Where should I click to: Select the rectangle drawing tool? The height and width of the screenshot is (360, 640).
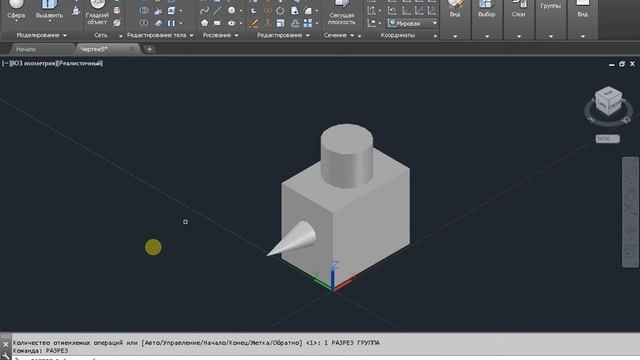(x=217, y=23)
